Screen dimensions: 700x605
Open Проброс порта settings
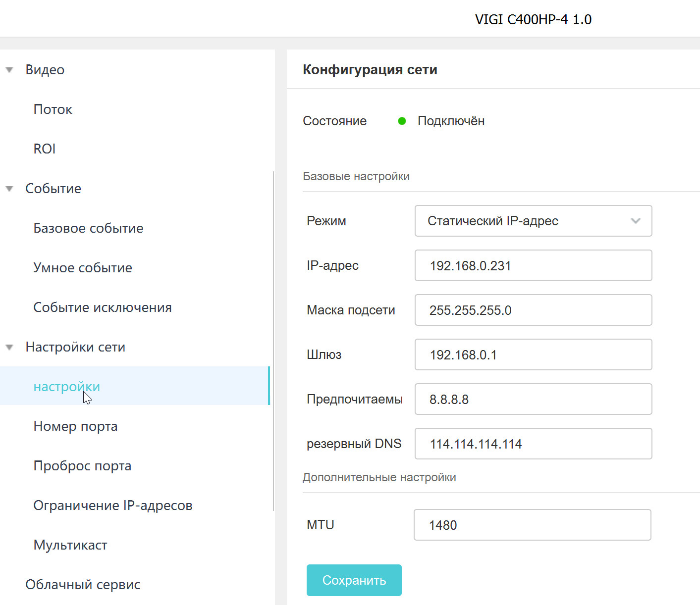point(82,466)
